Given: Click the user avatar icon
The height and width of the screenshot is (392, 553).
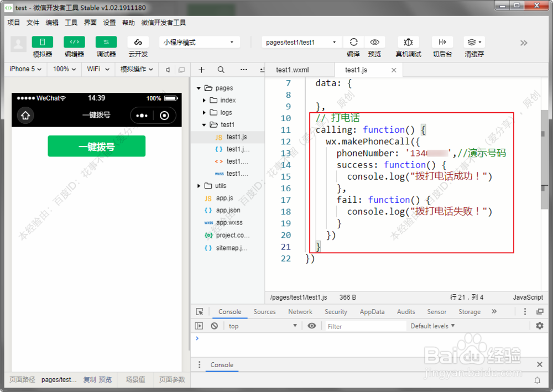Looking at the screenshot, I should click(x=18, y=44).
